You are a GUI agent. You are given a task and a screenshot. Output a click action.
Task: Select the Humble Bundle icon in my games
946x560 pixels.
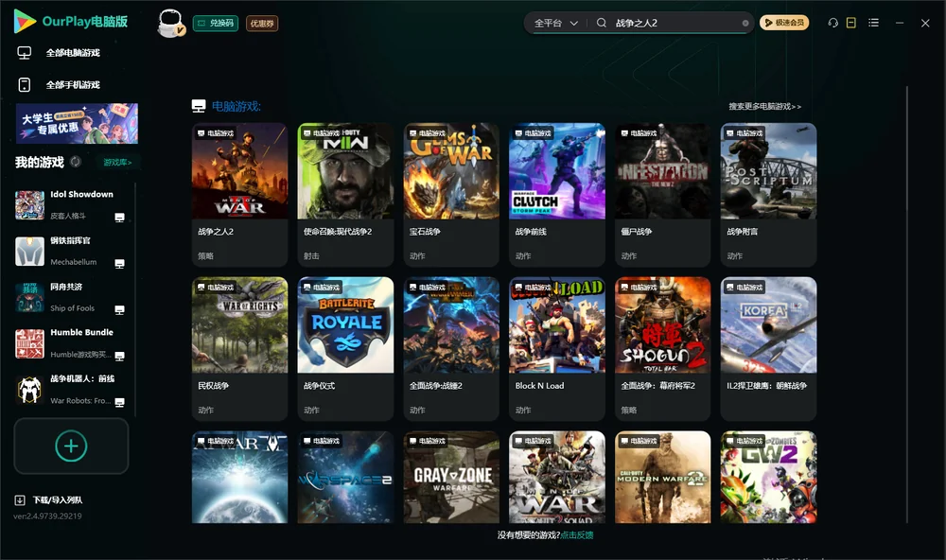pyautogui.click(x=29, y=344)
